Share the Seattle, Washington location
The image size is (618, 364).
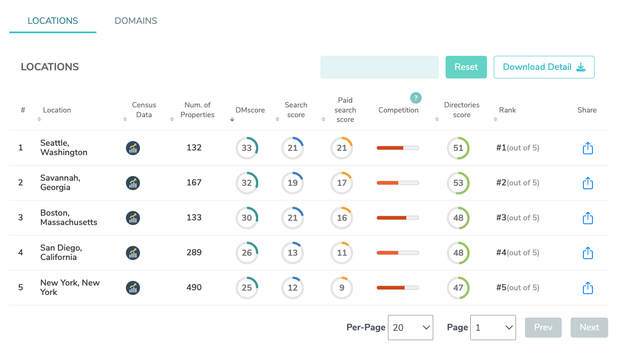[x=588, y=148]
